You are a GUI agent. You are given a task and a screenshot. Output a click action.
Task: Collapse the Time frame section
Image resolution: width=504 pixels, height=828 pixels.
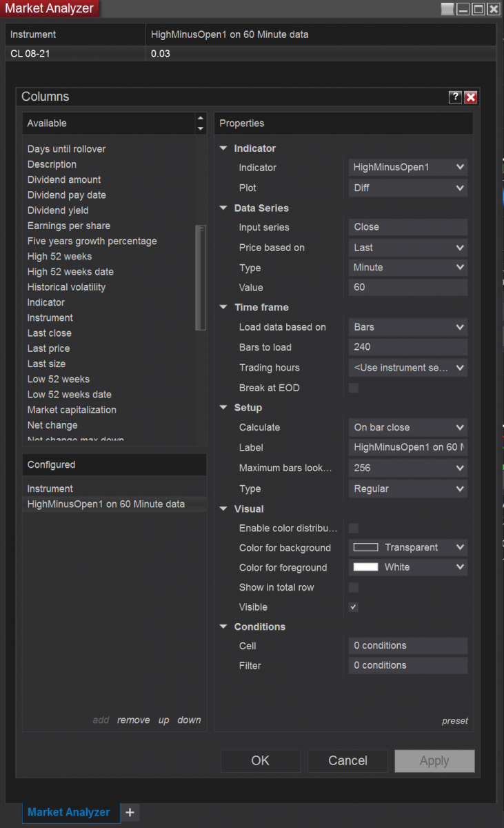[223, 308]
